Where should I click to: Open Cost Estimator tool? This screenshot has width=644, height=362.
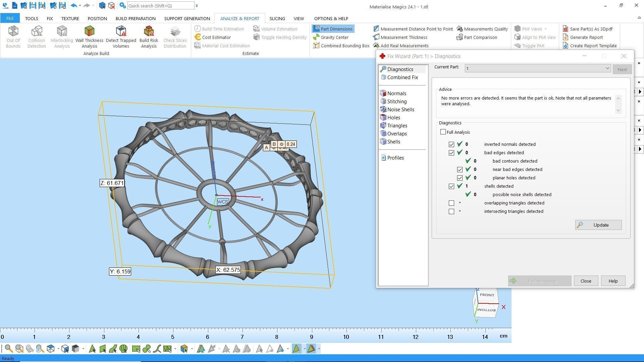216,37
